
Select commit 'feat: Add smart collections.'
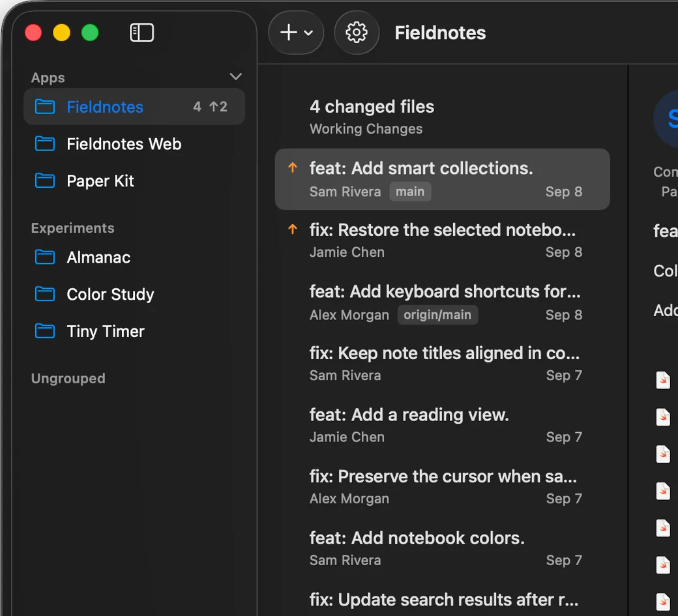pos(443,179)
